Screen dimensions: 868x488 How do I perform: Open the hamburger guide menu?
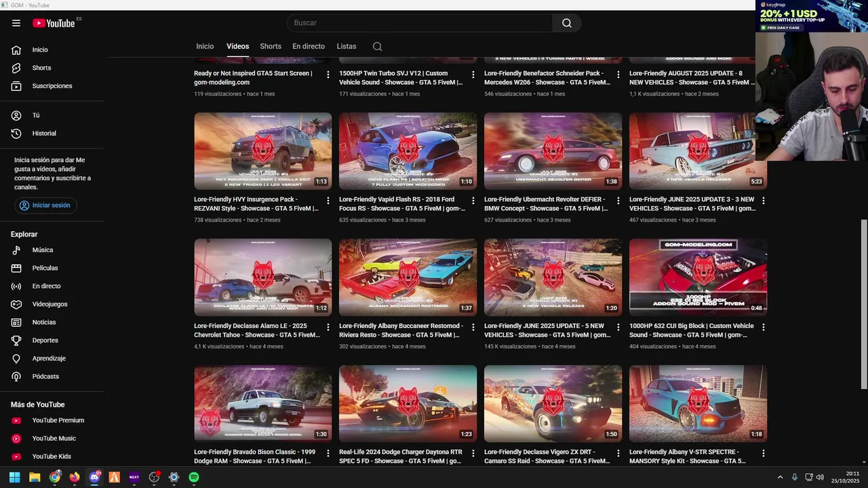click(x=16, y=23)
